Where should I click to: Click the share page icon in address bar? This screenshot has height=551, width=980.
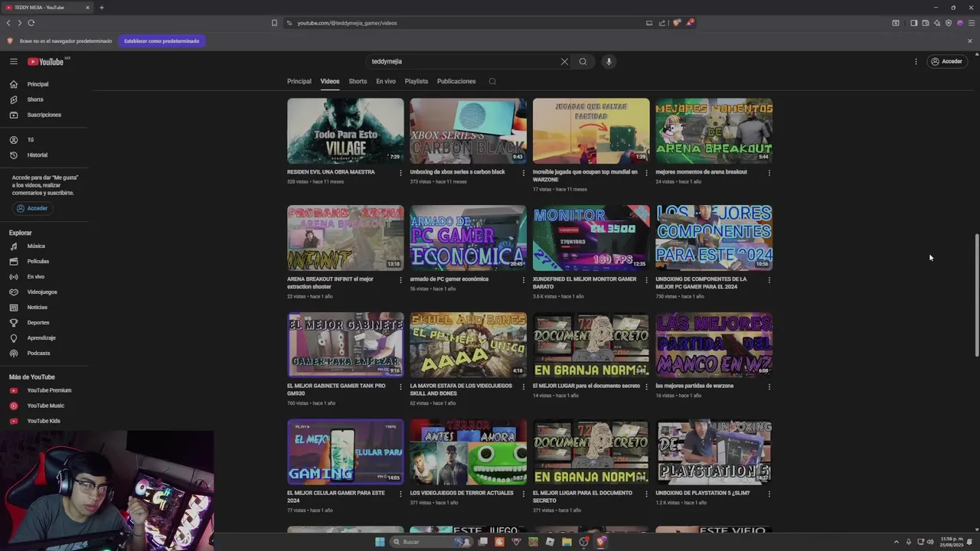point(662,23)
